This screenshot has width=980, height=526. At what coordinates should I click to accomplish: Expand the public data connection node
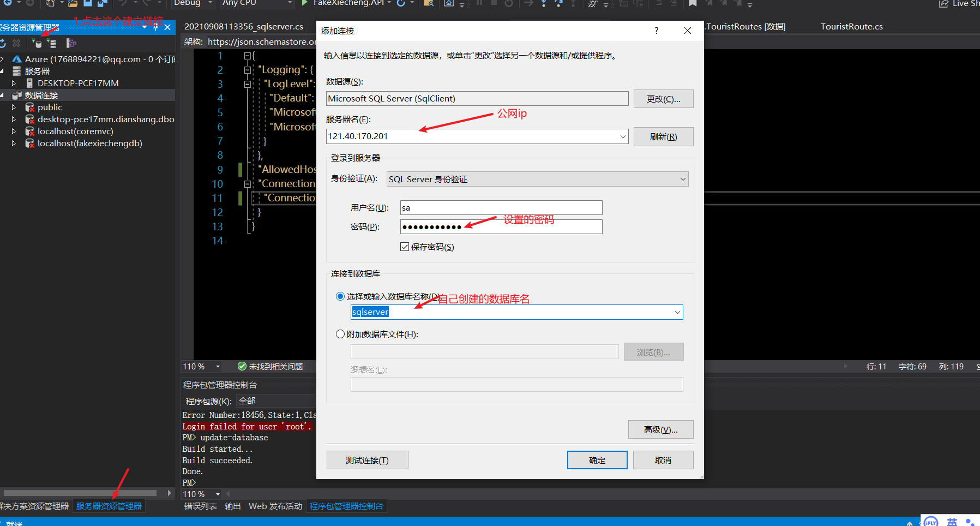point(14,107)
